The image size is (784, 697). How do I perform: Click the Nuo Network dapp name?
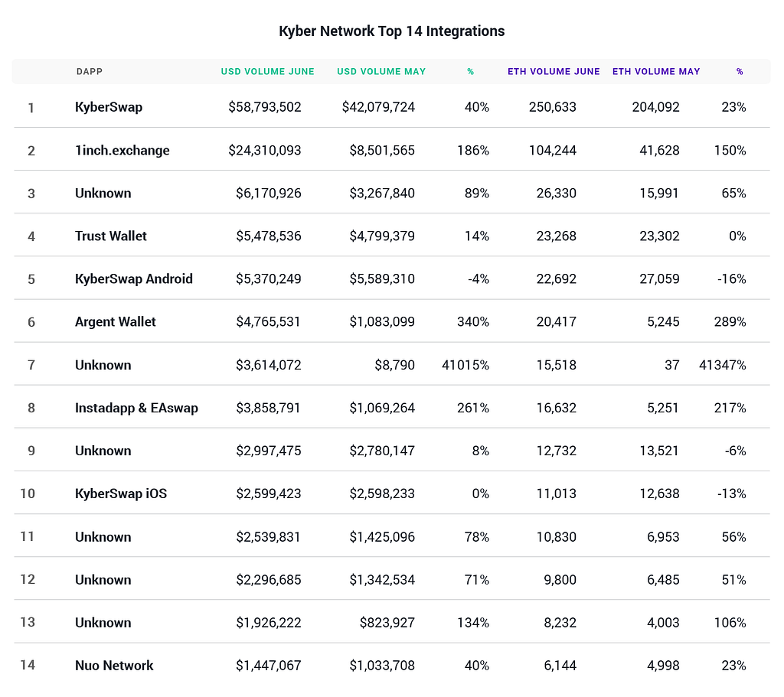[x=114, y=666]
